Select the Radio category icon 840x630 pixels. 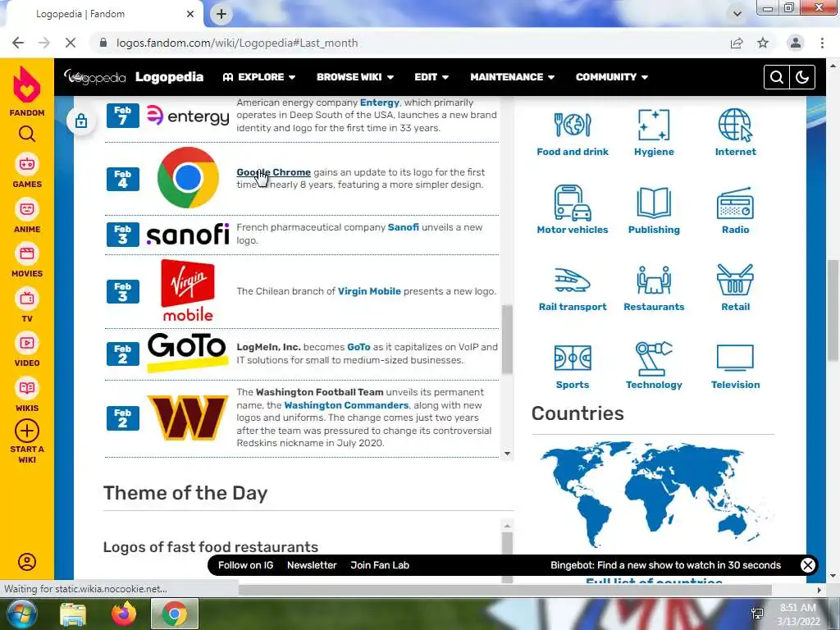coord(735,203)
